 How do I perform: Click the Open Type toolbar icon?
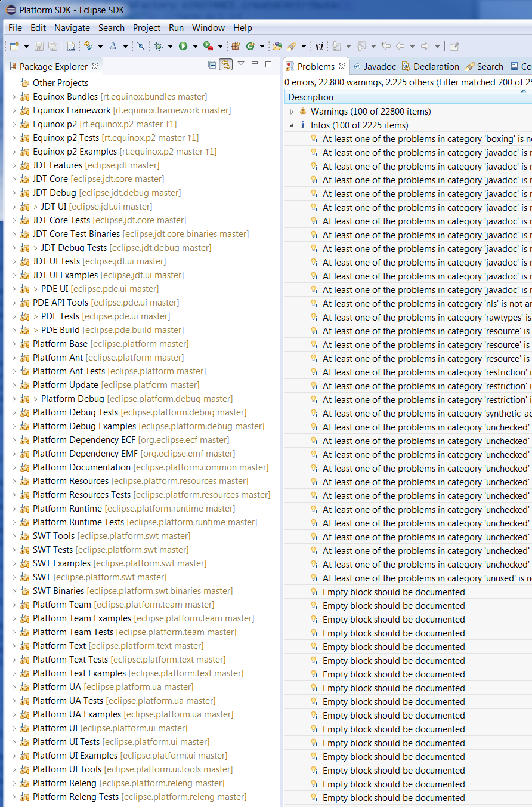[x=277, y=46]
